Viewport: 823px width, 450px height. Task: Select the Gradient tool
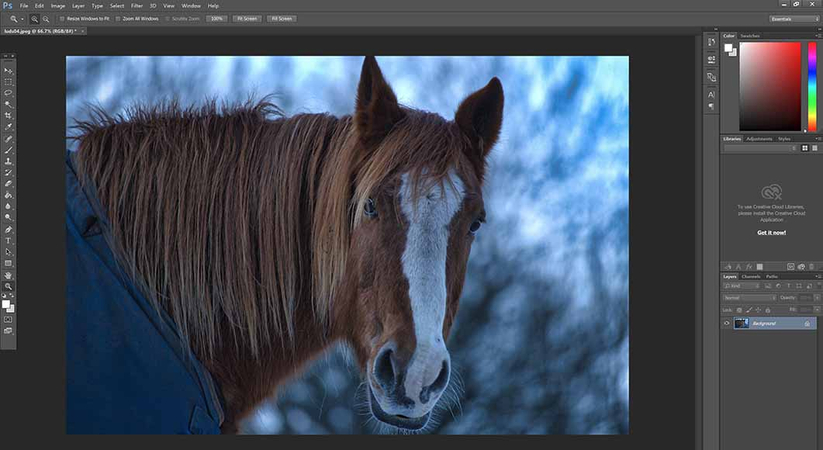pos(8,195)
